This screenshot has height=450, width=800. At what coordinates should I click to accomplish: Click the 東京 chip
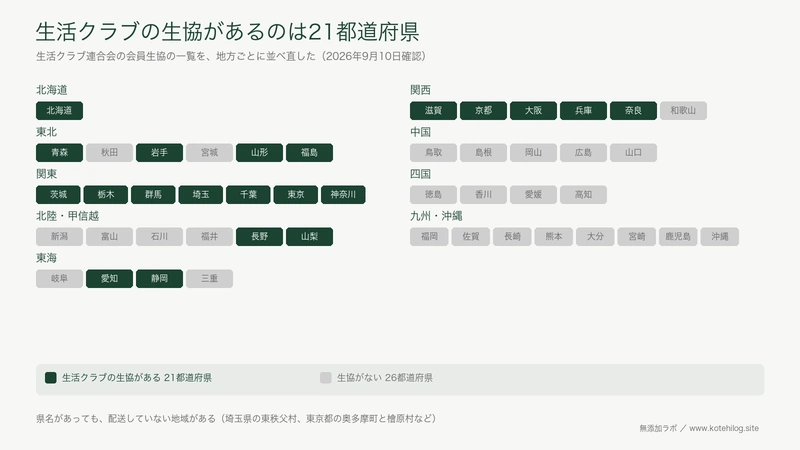[295, 194]
